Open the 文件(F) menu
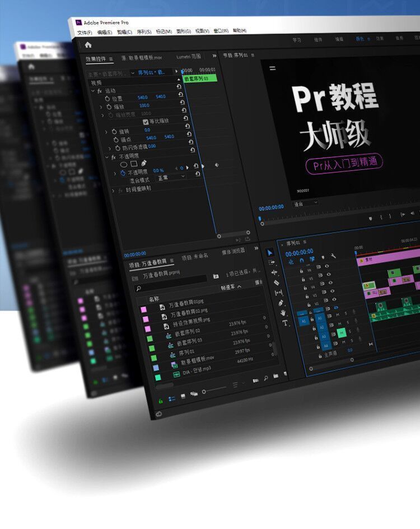 [84, 33]
